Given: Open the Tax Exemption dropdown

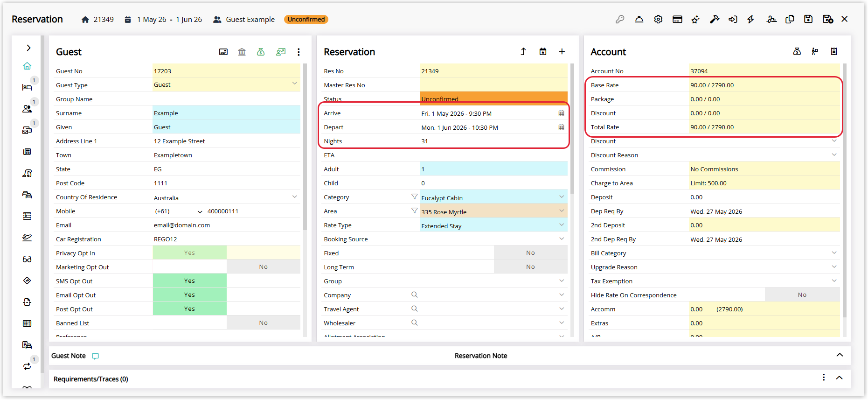Looking at the screenshot, I should point(834,281).
